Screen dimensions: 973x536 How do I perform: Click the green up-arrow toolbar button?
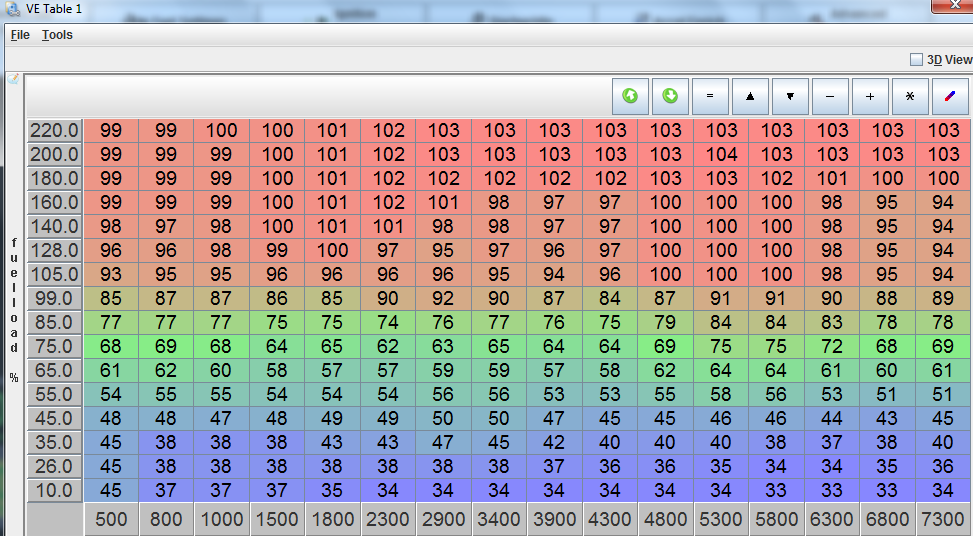point(630,96)
